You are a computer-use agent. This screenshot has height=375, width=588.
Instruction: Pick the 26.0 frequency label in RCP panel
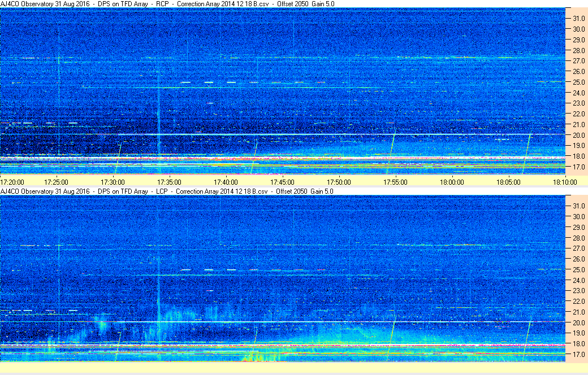coord(578,72)
